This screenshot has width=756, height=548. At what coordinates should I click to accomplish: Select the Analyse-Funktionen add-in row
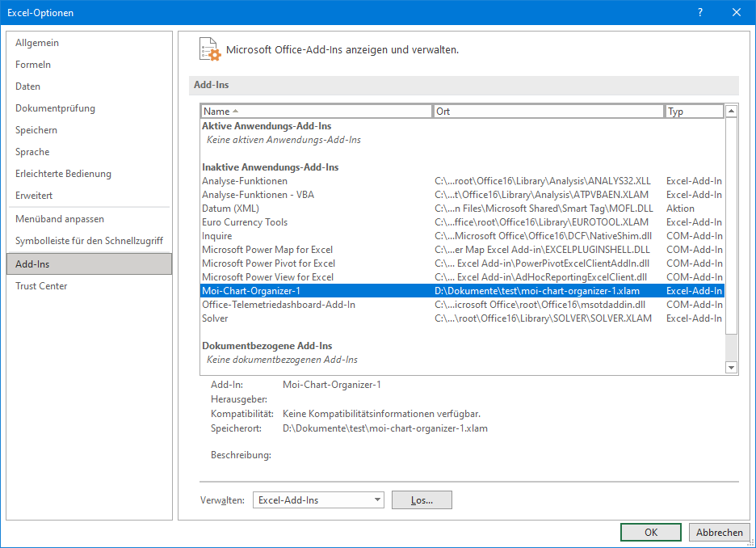click(462, 181)
